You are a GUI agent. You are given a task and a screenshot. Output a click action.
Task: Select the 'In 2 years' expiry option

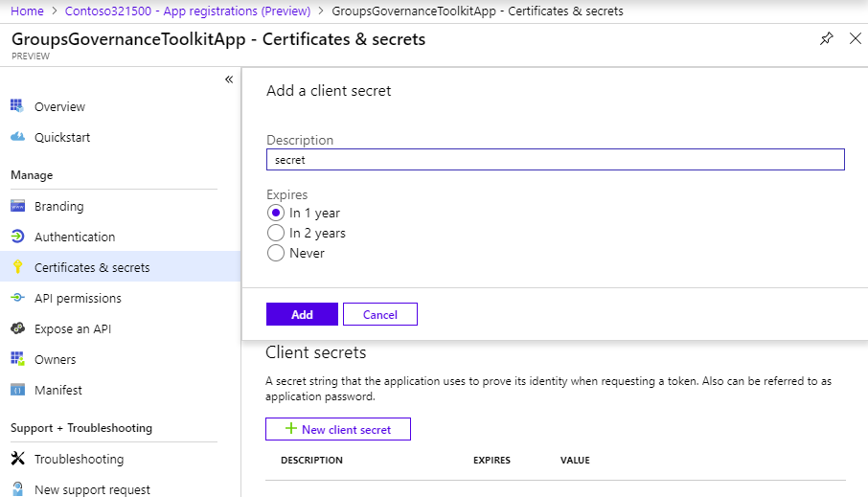[276, 233]
